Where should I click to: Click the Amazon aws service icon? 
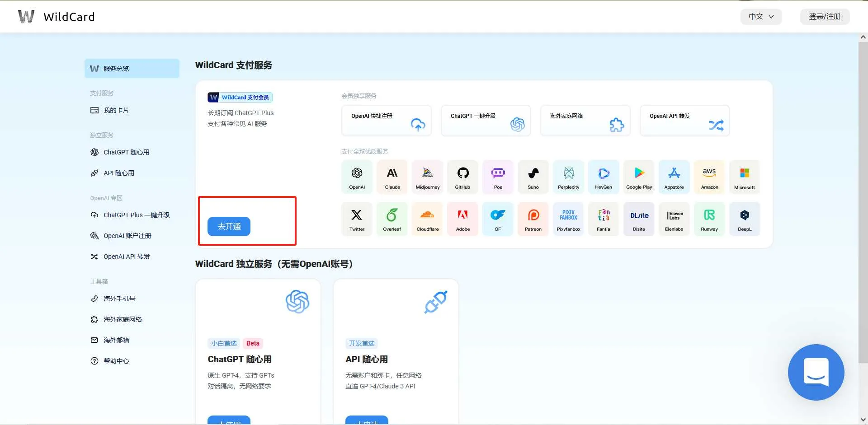tap(709, 177)
